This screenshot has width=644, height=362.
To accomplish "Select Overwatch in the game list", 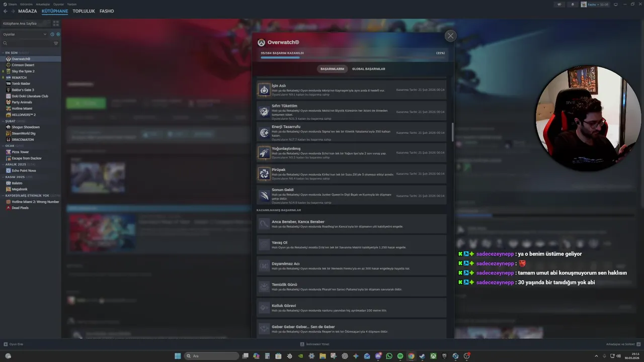I will tap(31, 59).
